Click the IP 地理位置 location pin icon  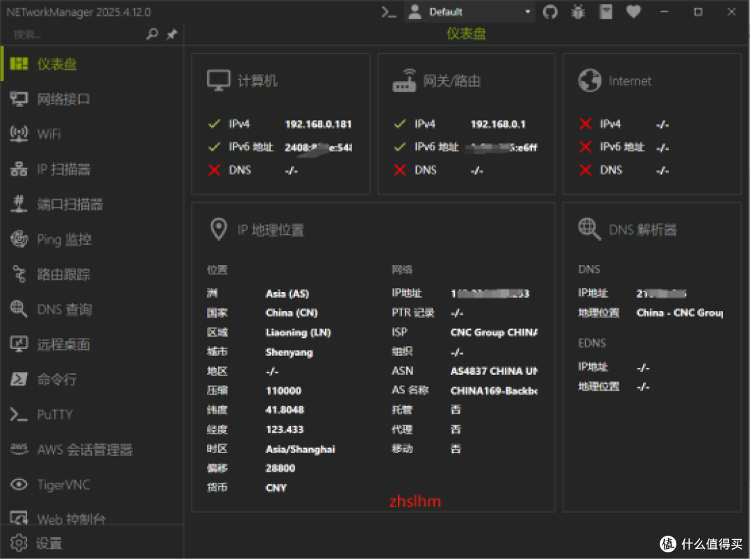coord(219,230)
